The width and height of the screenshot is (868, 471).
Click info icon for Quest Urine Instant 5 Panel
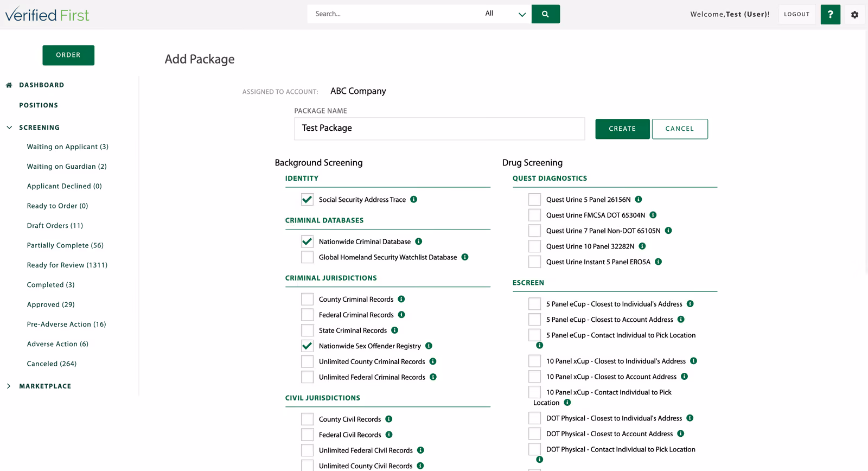pos(658,262)
